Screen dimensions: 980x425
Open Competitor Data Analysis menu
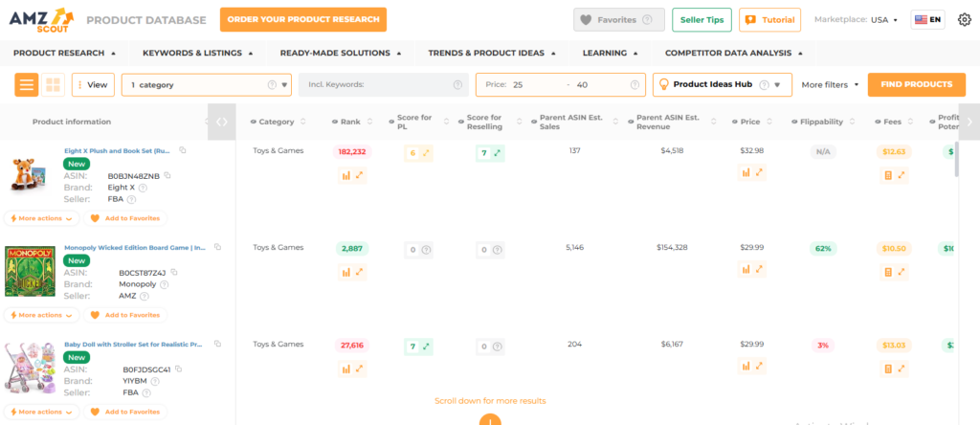(x=734, y=54)
